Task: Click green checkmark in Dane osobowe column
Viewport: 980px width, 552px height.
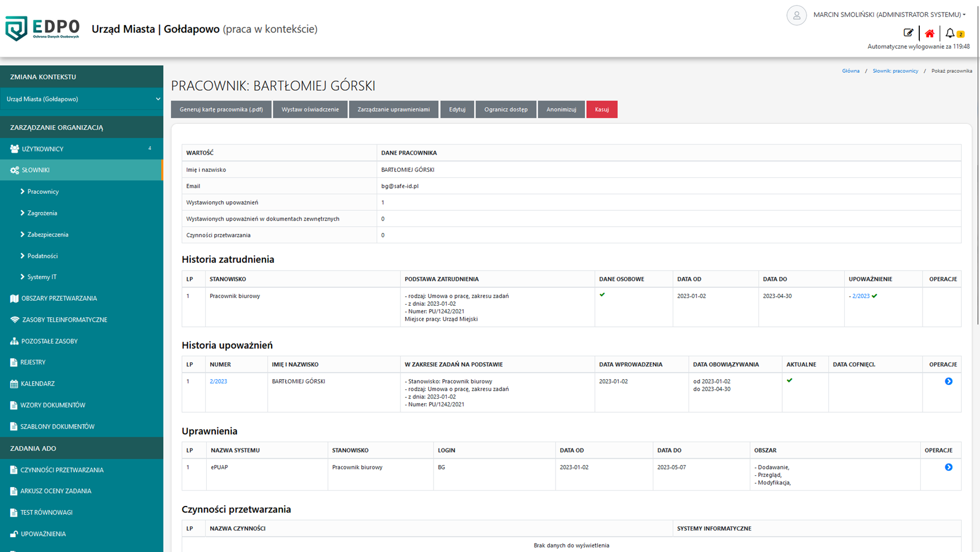Action: click(x=602, y=294)
